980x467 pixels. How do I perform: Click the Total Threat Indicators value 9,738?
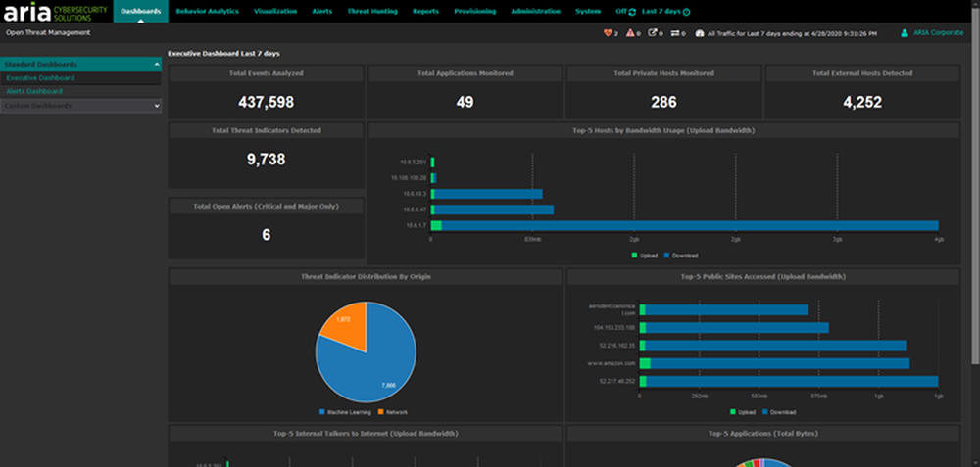click(x=267, y=160)
